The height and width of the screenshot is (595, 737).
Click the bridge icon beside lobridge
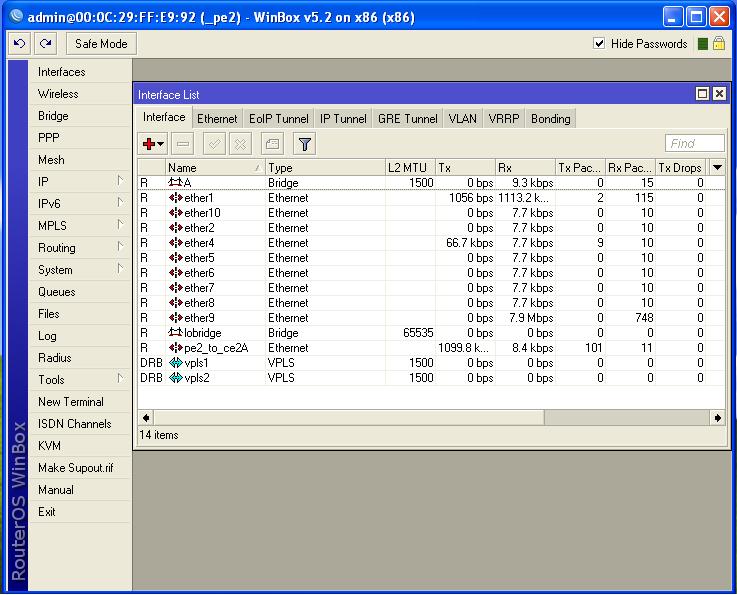tap(175, 333)
